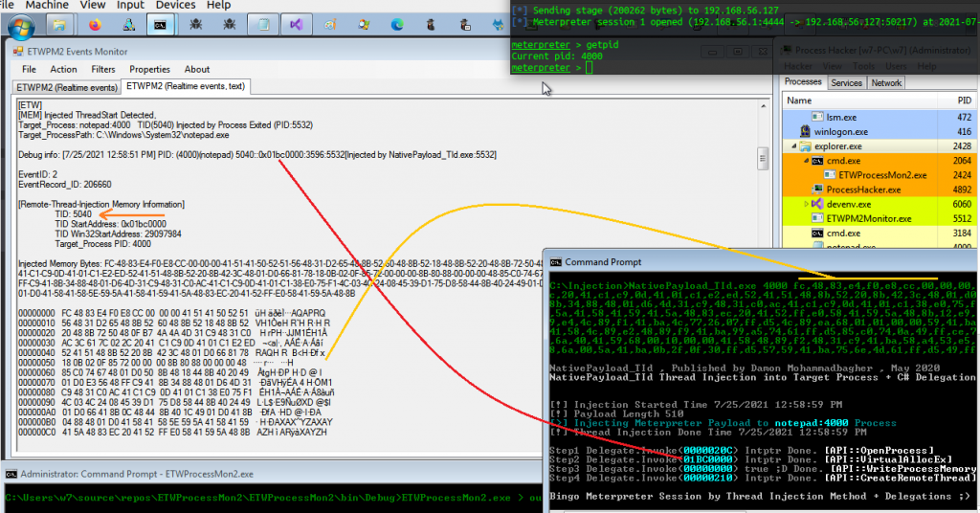980x513 pixels.
Task: Click the ETWPM2 Events Monitor window icon
Action: [x=18, y=52]
